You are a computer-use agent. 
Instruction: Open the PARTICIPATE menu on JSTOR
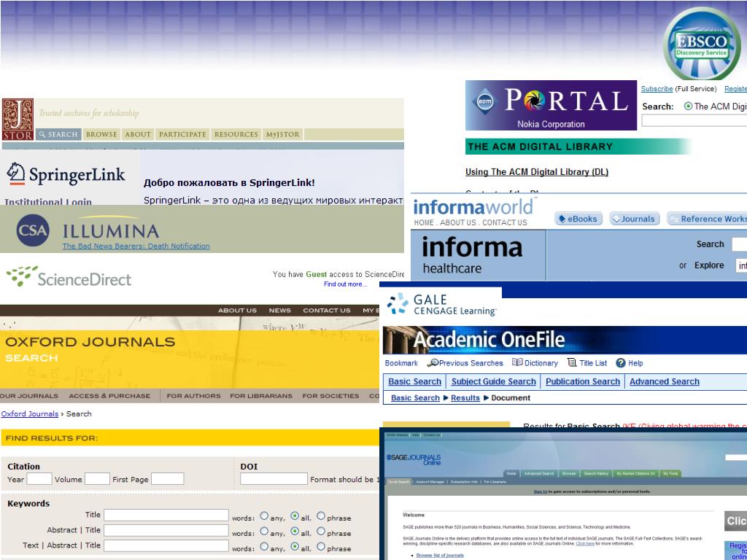pyautogui.click(x=182, y=134)
